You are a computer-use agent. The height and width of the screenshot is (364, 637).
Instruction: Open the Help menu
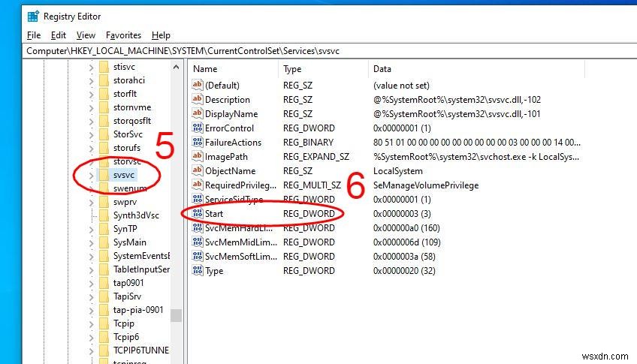pyautogui.click(x=161, y=35)
